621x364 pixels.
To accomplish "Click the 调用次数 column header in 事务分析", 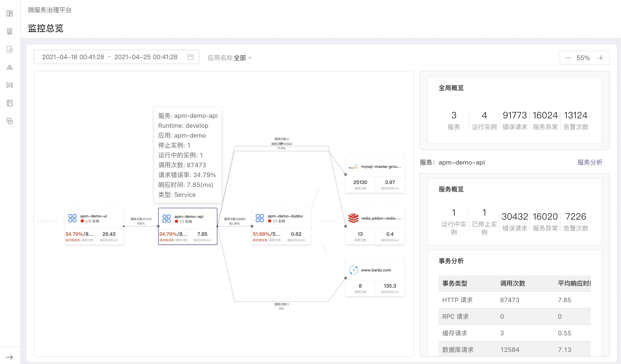I will pos(512,283).
